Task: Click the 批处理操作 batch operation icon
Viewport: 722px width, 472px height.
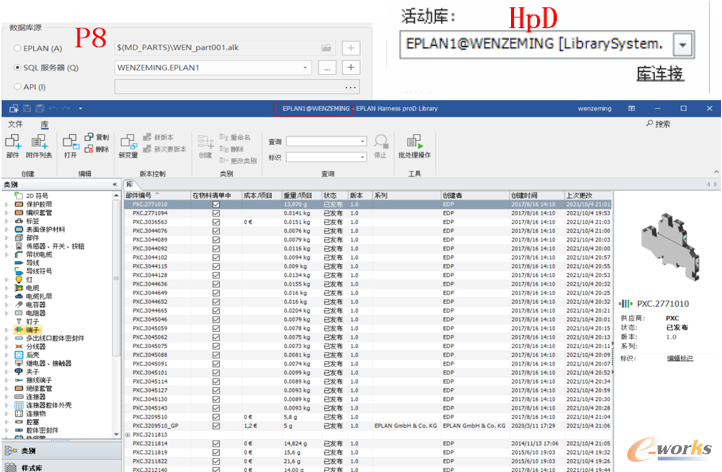Action: click(x=414, y=141)
